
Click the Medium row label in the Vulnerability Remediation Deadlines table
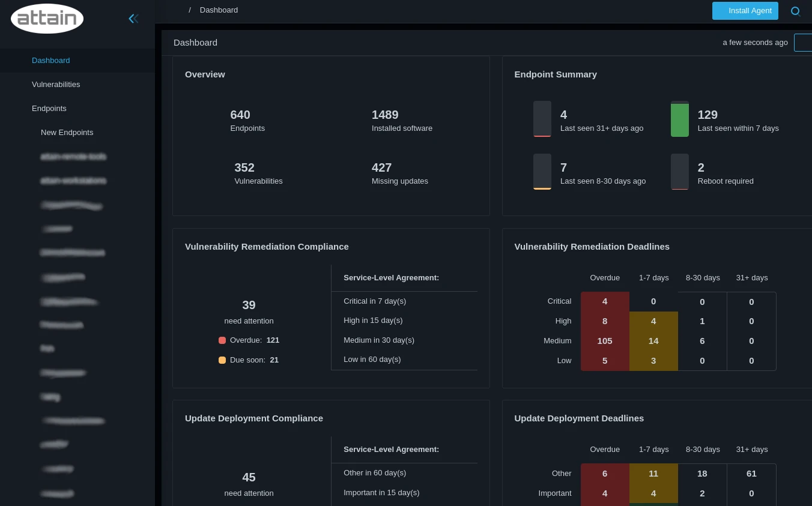click(557, 341)
